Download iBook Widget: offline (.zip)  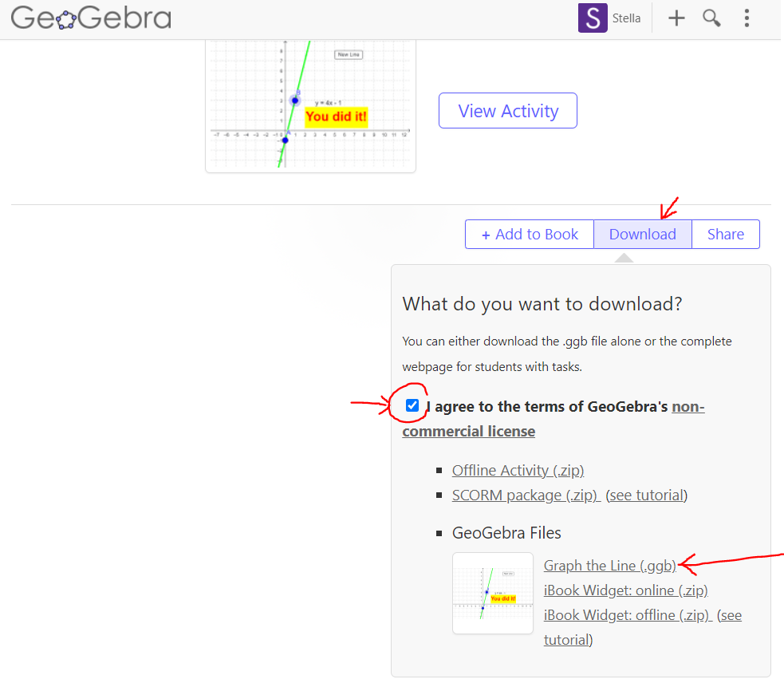pyautogui.click(x=626, y=615)
